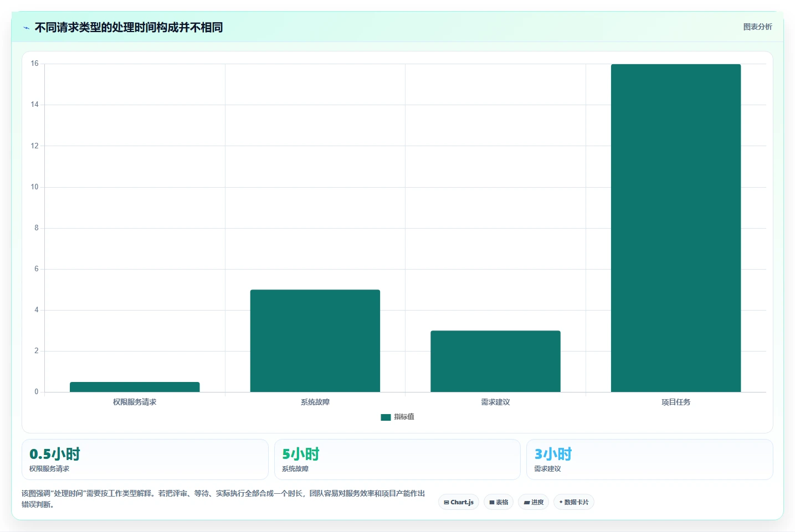Click the Chart.js tag chip
795x532 pixels.
click(x=459, y=502)
